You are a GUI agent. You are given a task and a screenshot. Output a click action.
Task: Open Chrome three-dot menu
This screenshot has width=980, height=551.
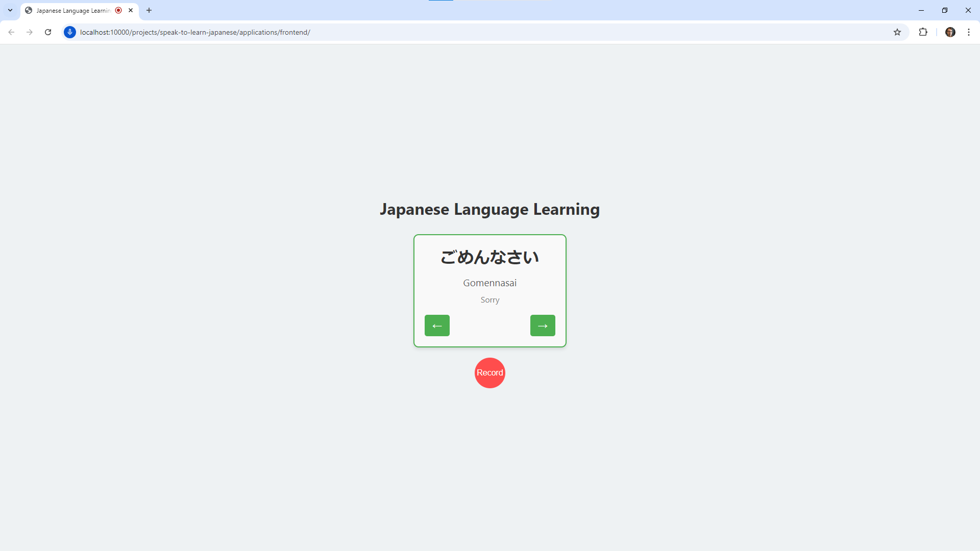968,32
